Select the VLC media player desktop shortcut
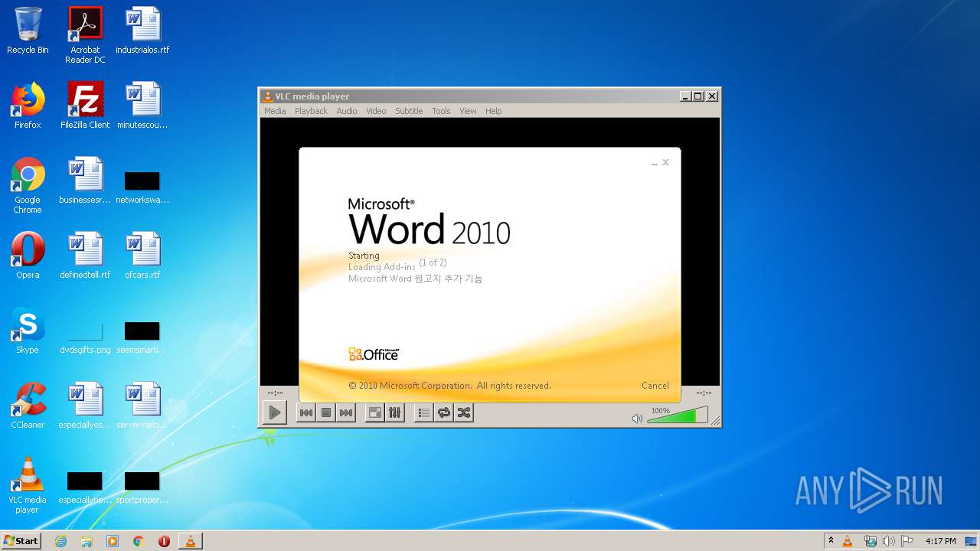 click(28, 485)
